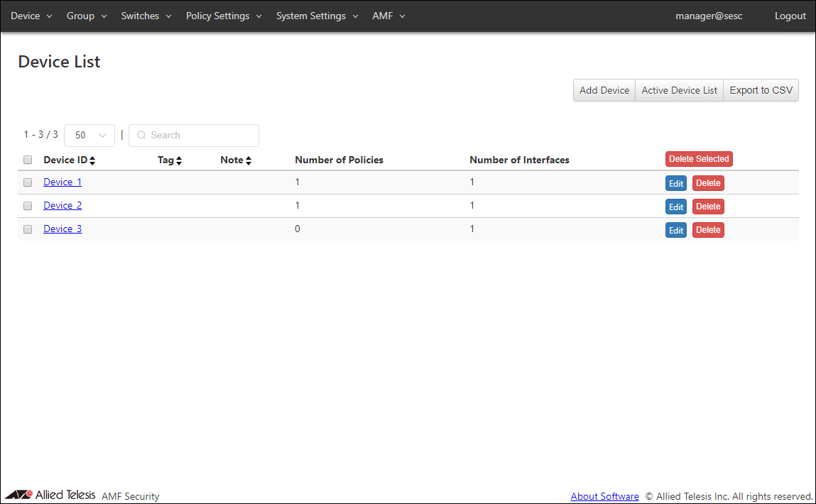Screen dimensions: 816x504
Task: Expand the Policy Settings dropdown menu
Action: point(224,16)
